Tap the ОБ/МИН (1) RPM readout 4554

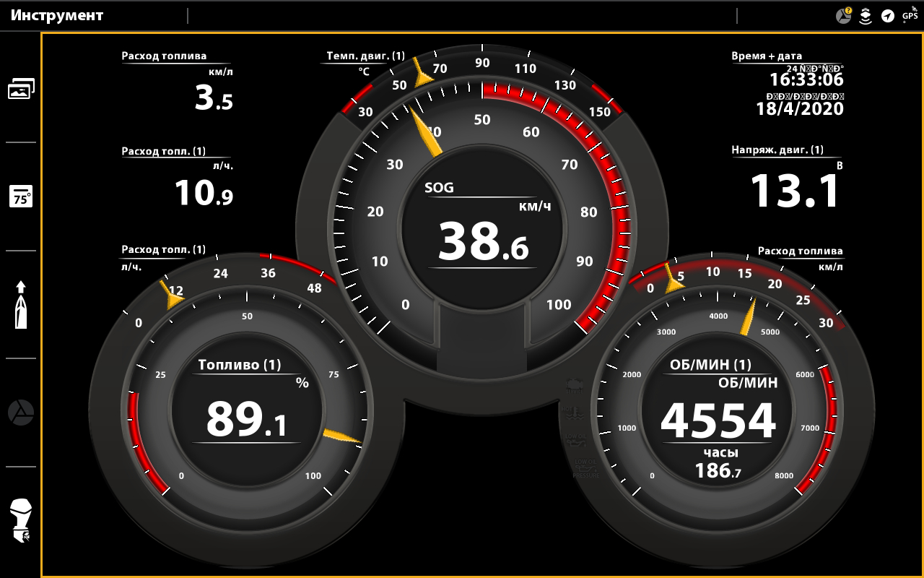[718, 420]
